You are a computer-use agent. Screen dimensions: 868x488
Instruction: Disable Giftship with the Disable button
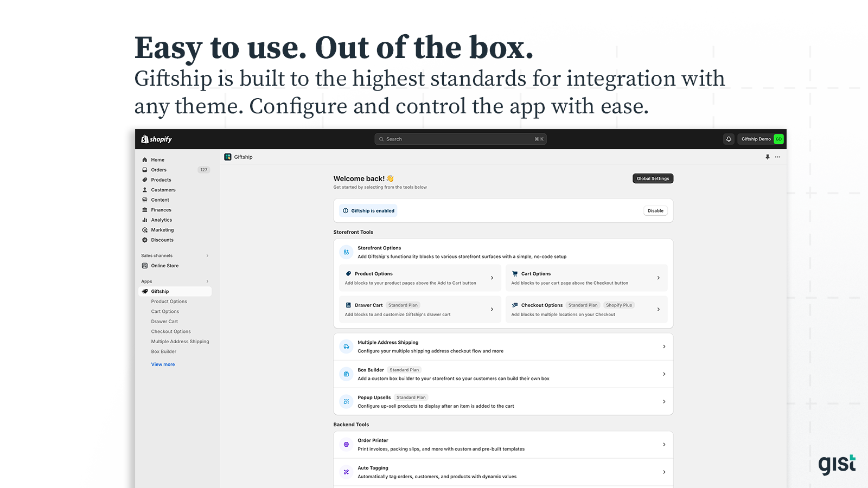[x=655, y=210]
